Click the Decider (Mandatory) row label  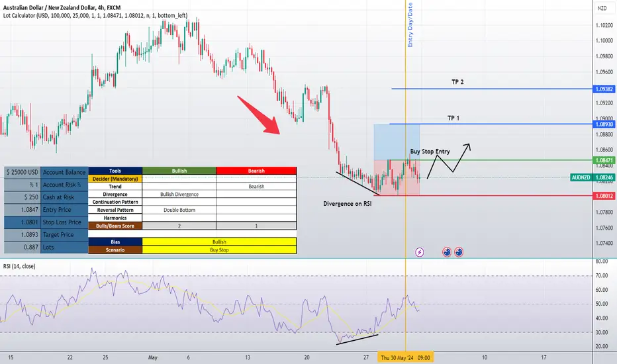point(115,179)
